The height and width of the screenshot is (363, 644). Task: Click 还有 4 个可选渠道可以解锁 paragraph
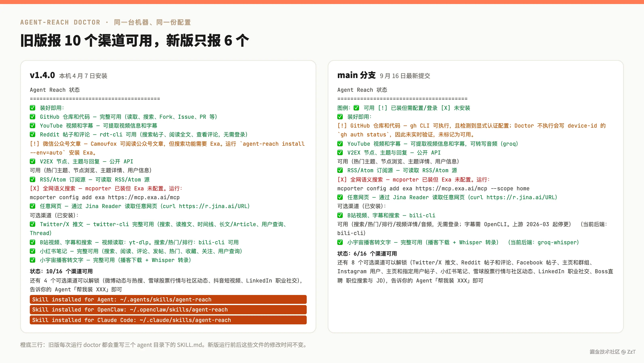click(166, 285)
